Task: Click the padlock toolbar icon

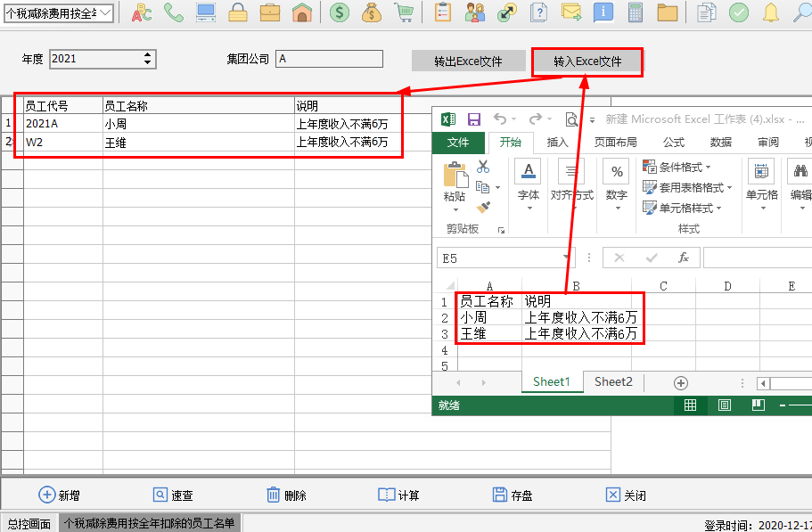Action: [238, 12]
